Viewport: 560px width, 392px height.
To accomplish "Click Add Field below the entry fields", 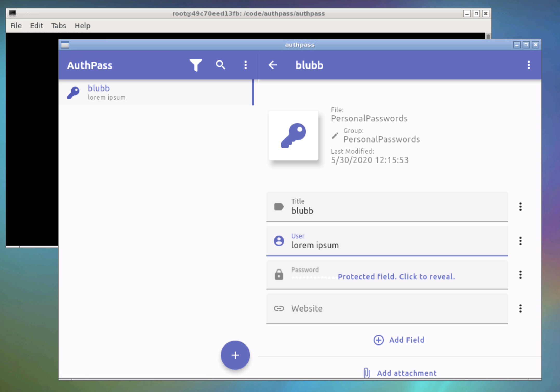I will [399, 340].
